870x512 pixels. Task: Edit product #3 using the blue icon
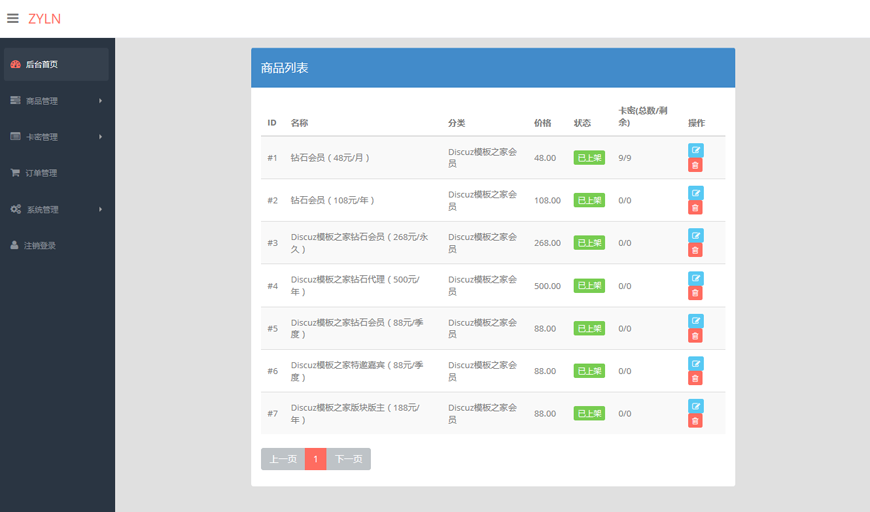click(695, 235)
